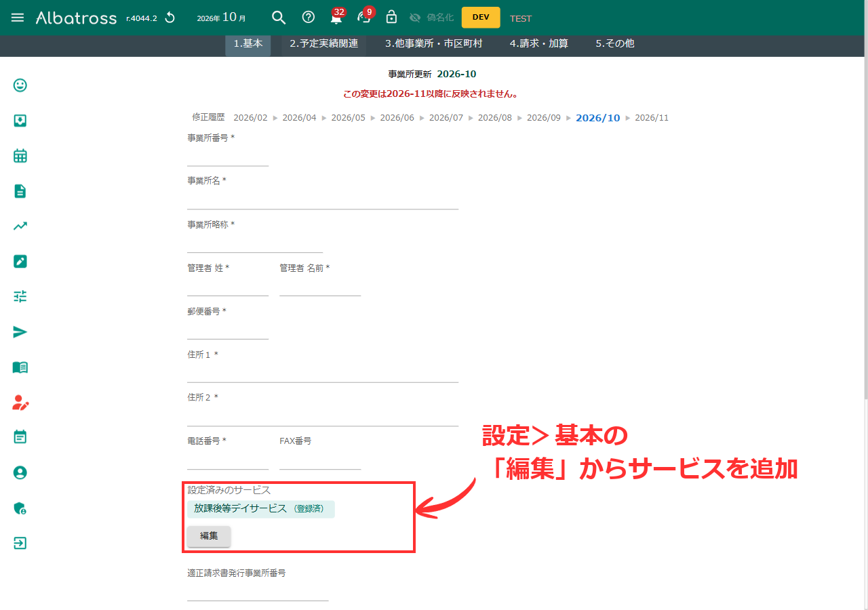The width and height of the screenshot is (868, 610).
Task: Open the edit note pencil icon in sidebar
Action: pos(20,262)
